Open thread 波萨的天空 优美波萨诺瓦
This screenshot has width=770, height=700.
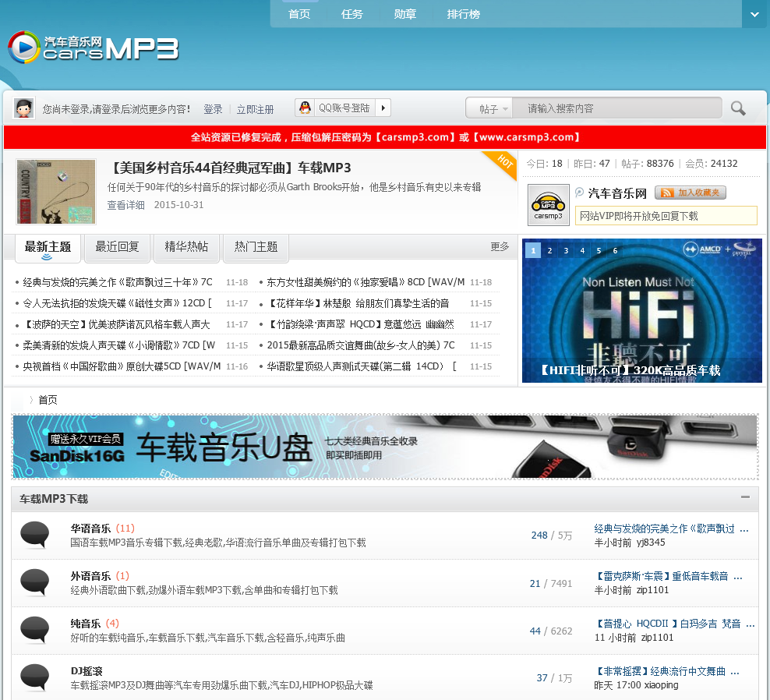coord(116,324)
